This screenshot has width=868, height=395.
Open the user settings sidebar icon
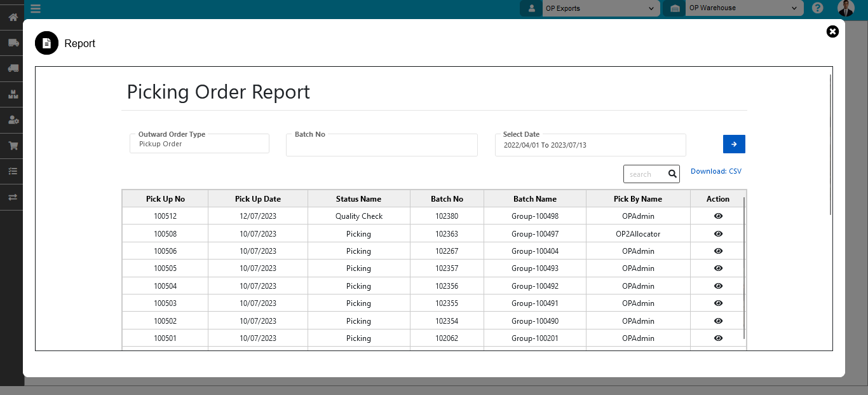click(13, 120)
